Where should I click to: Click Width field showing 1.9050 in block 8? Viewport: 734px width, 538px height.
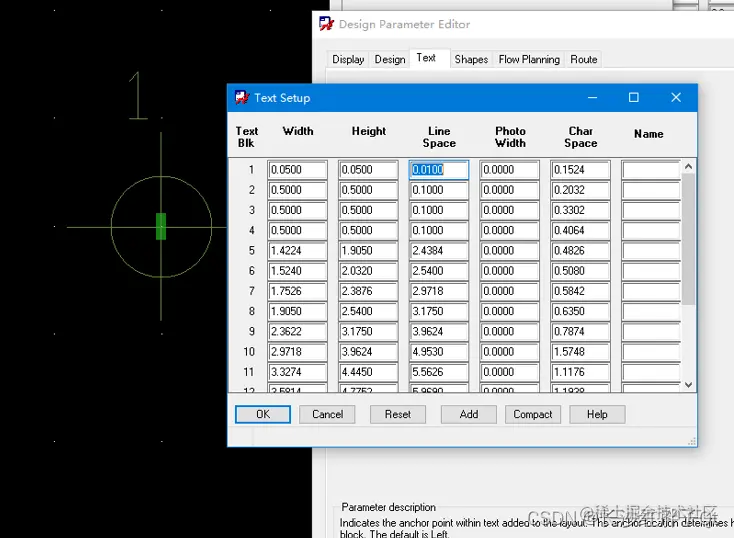(298, 311)
